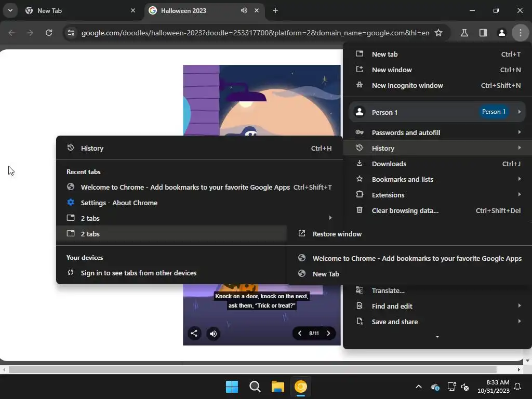Open site information icon in address bar

[71, 33]
